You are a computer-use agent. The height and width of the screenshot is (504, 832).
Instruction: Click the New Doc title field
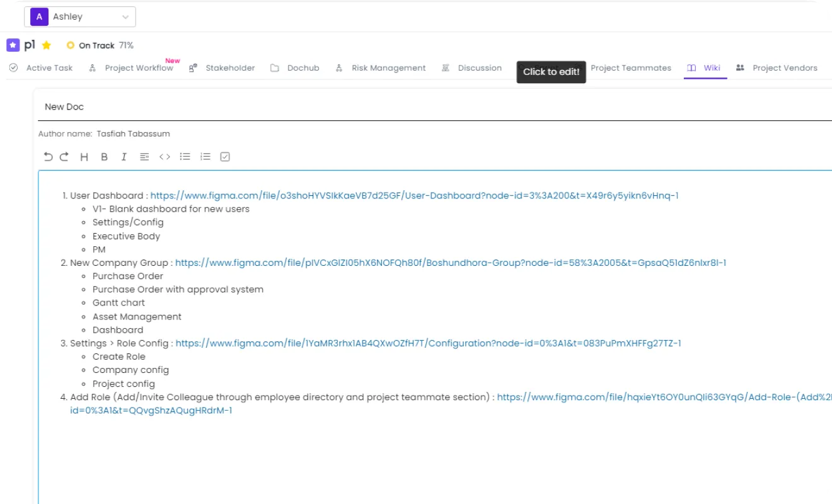tap(435, 107)
